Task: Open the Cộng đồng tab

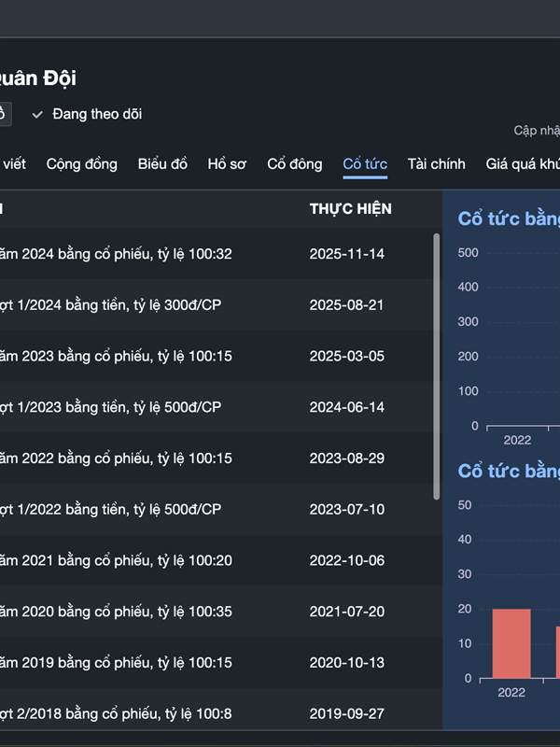Action: (82, 164)
